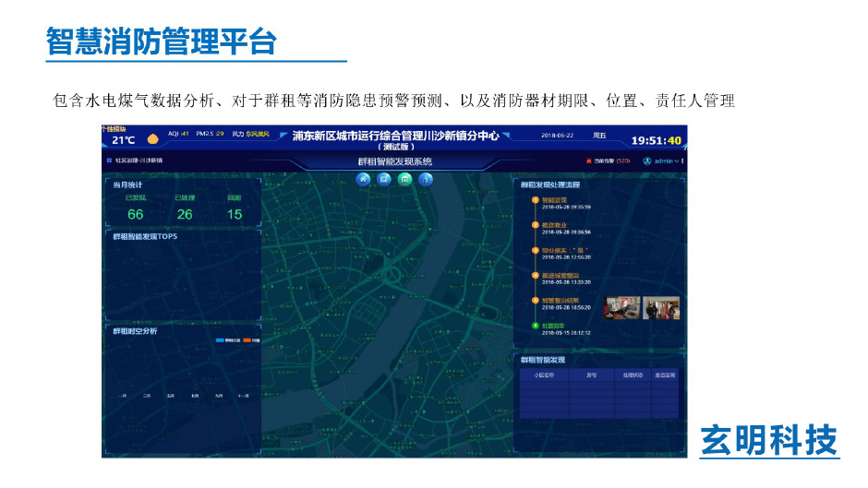Click the second round map toolbar icon
This screenshot has height=488, width=868.
point(384,179)
